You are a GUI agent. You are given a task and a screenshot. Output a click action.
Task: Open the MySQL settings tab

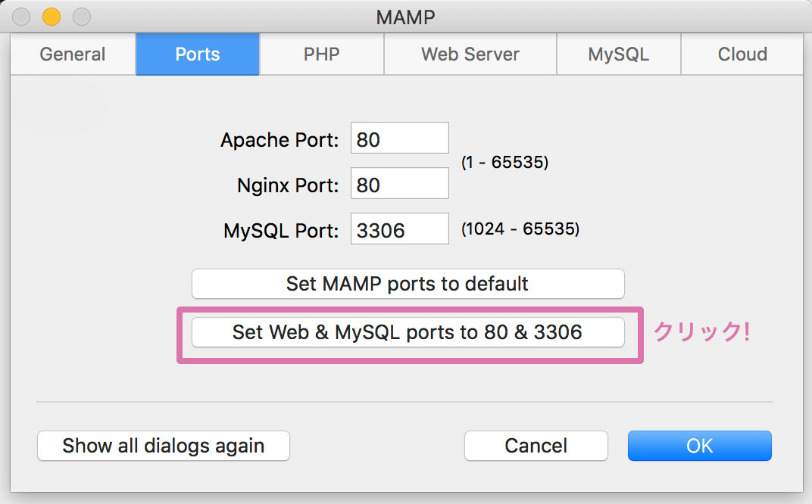[x=619, y=54]
